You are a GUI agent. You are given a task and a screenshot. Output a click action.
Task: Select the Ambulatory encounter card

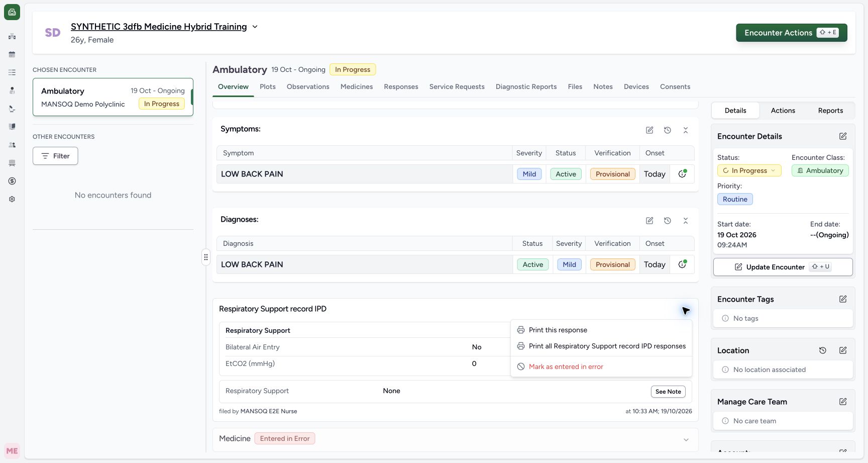(x=113, y=97)
